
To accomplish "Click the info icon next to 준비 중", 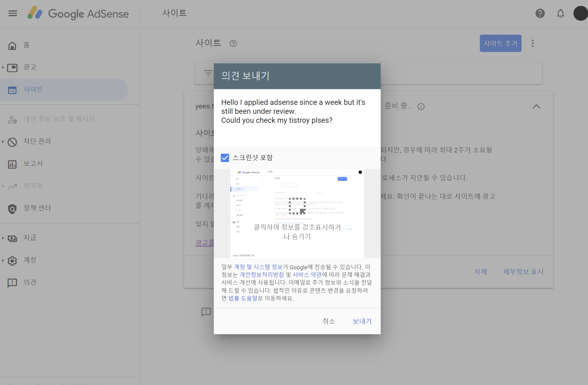I will click(421, 106).
